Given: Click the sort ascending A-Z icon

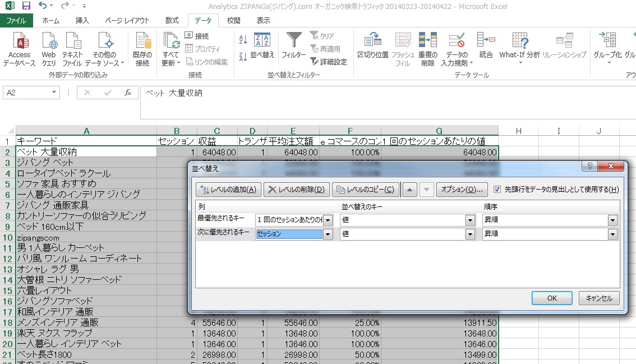Looking at the screenshot, I should tap(243, 39).
